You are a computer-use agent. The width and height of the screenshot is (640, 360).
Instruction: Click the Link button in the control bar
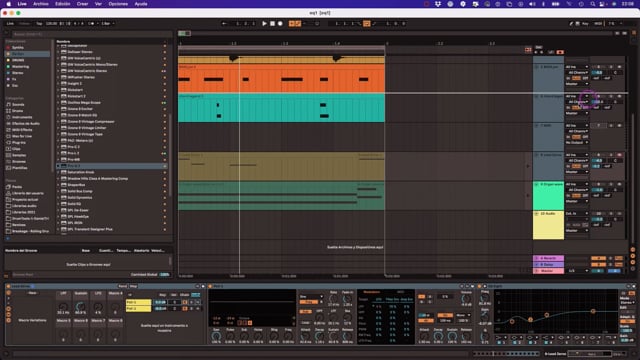coord(10,24)
